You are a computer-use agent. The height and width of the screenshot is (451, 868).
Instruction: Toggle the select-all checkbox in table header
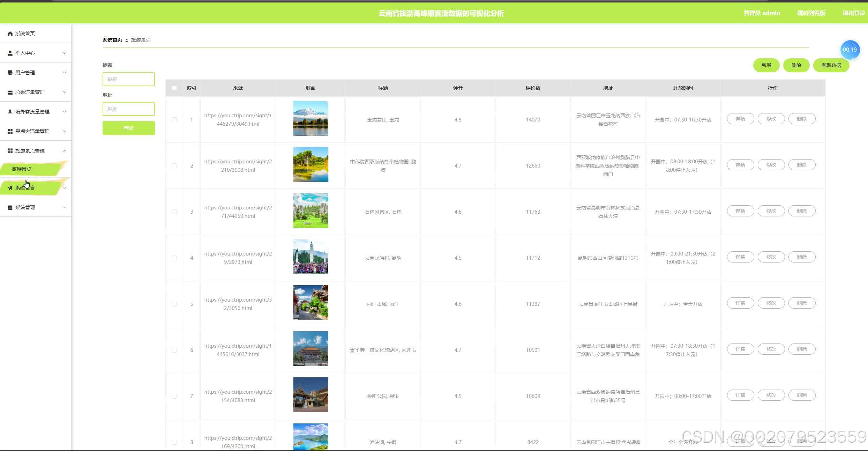(174, 88)
